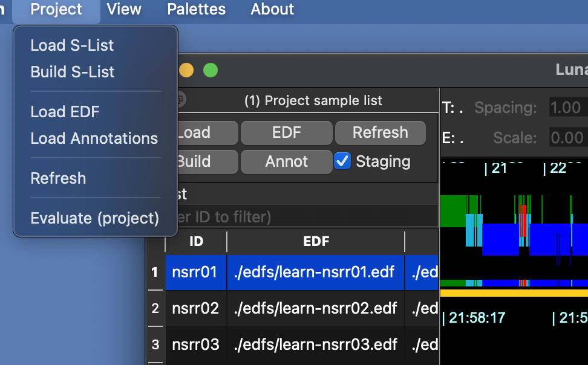Screen dimensions: 588x365
Task: Click the yellow minimize window button
Action: [x=186, y=70]
